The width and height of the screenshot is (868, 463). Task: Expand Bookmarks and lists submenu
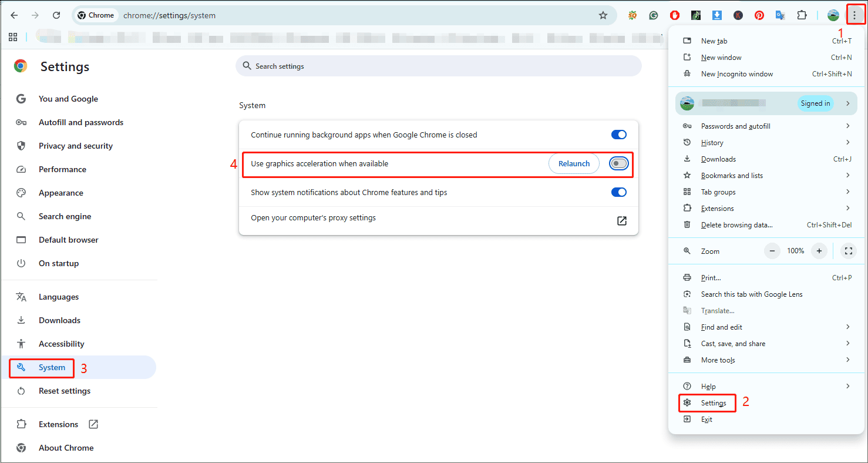732,175
